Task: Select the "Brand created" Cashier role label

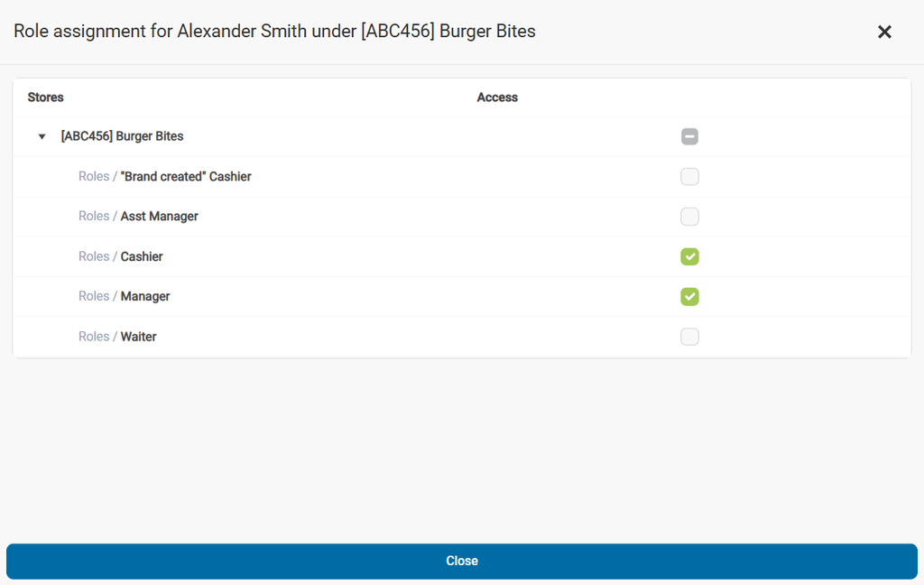Action: (x=186, y=177)
